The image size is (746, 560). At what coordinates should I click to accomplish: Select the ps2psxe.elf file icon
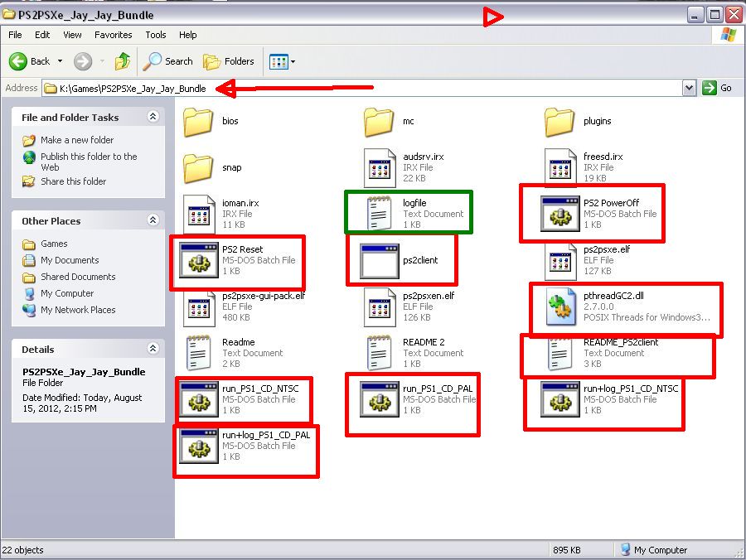560,260
